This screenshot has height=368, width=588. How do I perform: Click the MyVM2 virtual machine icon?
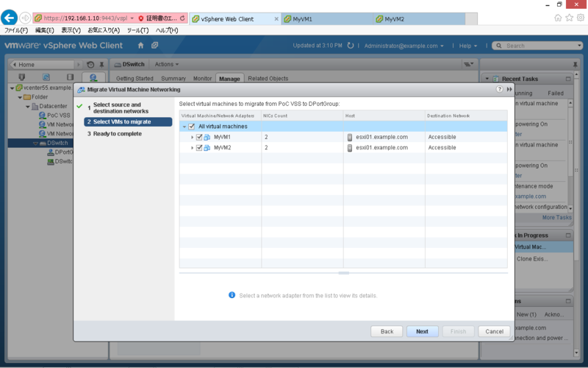[207, 148]
